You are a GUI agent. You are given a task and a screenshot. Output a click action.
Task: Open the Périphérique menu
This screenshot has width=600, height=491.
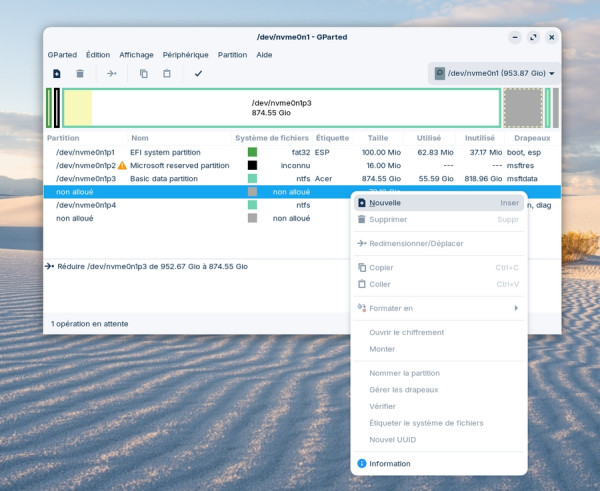(x=186, y=55)
